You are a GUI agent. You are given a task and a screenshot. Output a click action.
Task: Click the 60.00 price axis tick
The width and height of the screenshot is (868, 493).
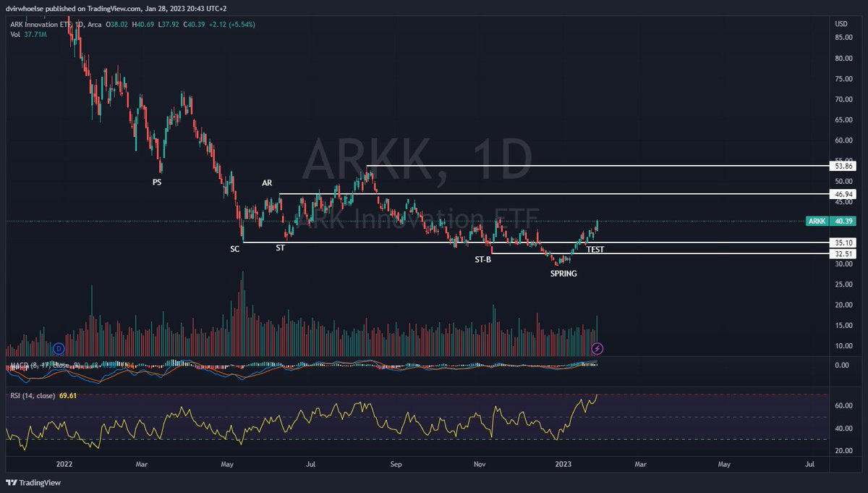pyautogui.click(x=844, y=140)
